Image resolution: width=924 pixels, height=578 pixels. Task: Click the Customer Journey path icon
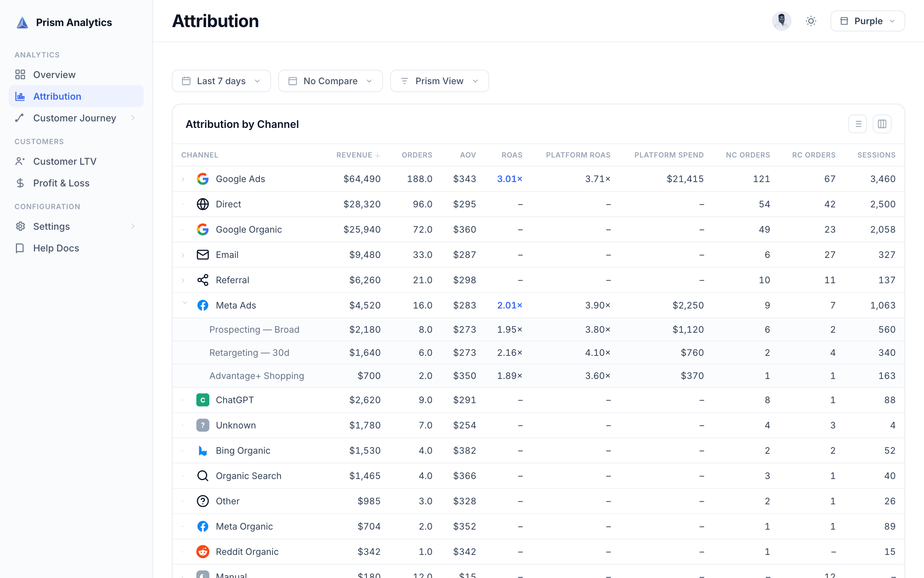pos(19,118)
